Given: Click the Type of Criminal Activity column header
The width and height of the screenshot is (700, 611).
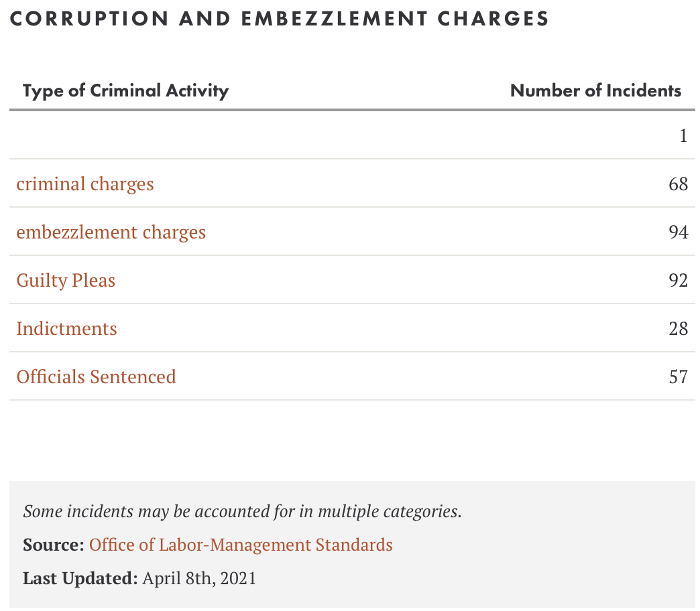Looking at the screenshot, I should pos(125,91).
